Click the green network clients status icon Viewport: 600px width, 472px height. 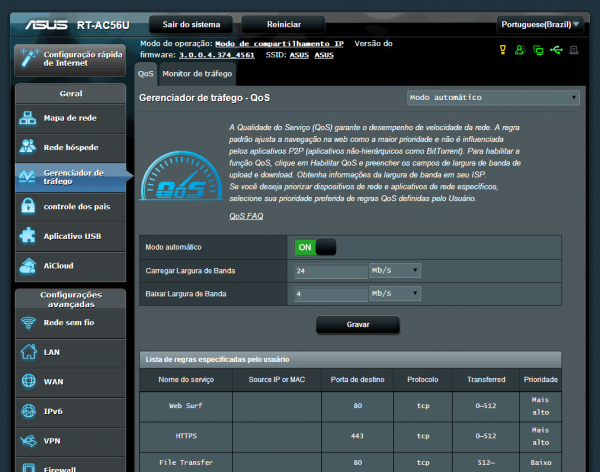point(538,50)
